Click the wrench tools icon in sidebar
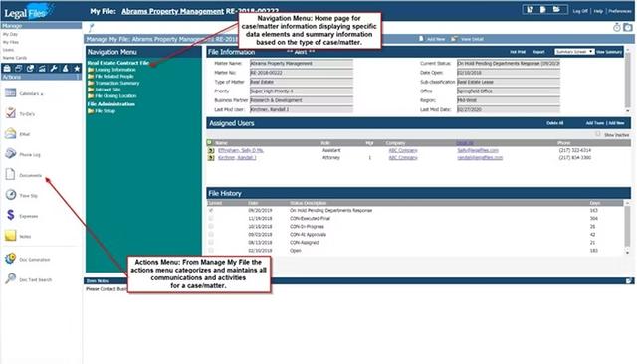The image size is (637, 364). pos(54,69)
